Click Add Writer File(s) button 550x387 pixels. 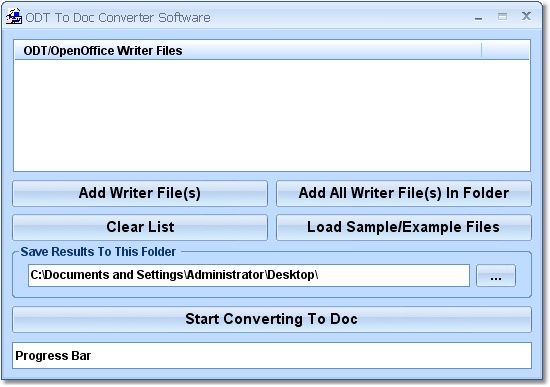tap(140, 193)
